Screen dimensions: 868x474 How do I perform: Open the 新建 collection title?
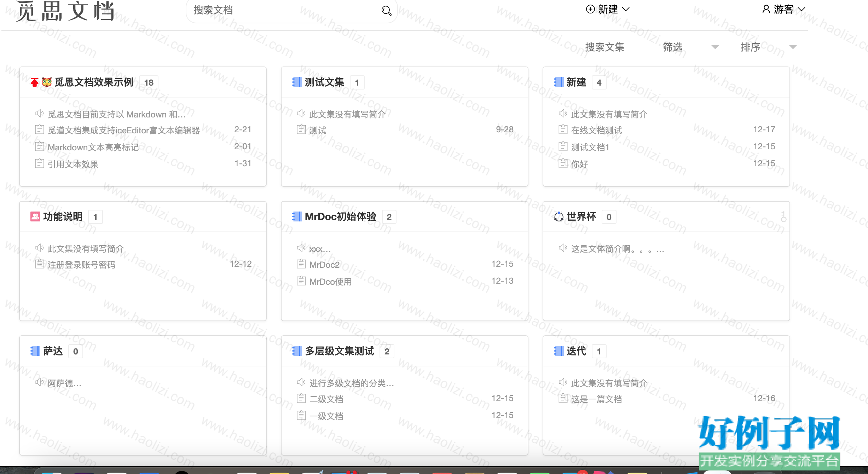click(576, 82)
